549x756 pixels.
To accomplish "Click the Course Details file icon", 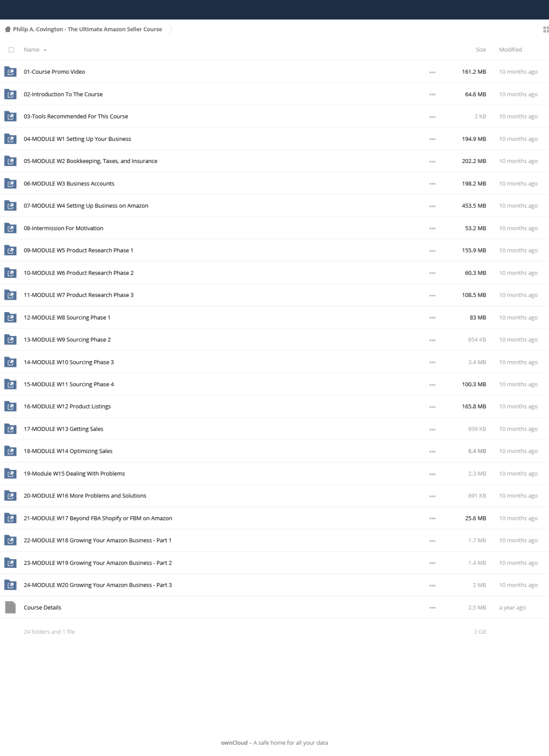I will (x=10, y=607).
